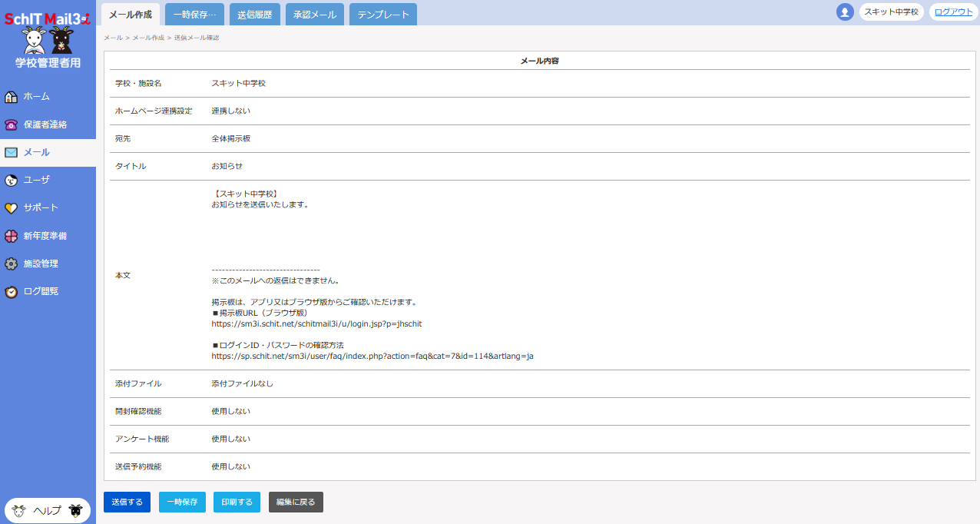This screenshot has width=980, height=524.
Task: Click the SchIT Mail3i goat mascot logo
Action: click(x=48, y=38)
